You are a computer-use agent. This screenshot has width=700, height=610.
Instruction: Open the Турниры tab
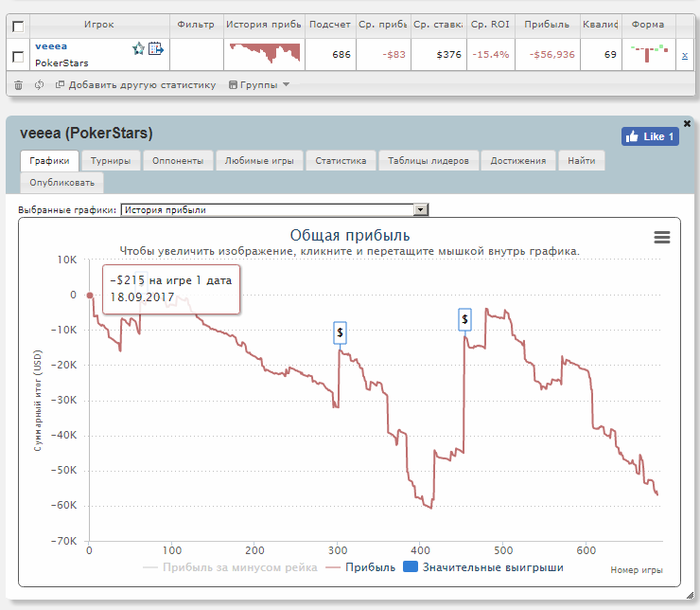pyautogui.click(x=111, y=161)
